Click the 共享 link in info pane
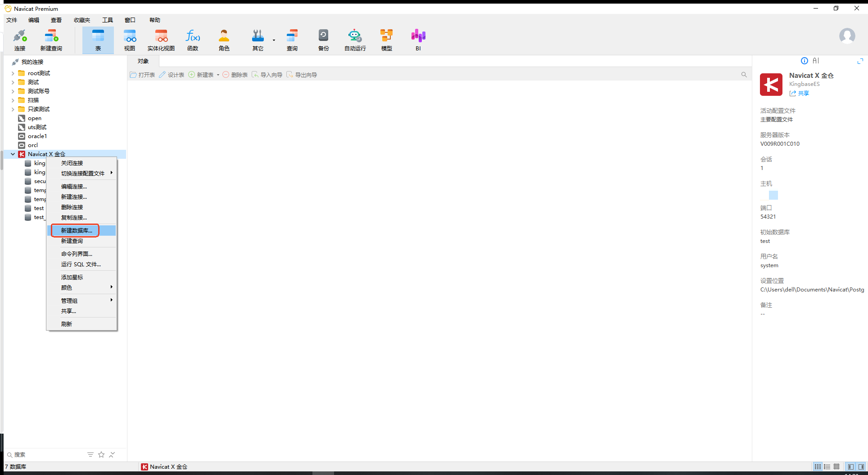The image size is (868, 475). pyautogui.click(x=799, y=94)
